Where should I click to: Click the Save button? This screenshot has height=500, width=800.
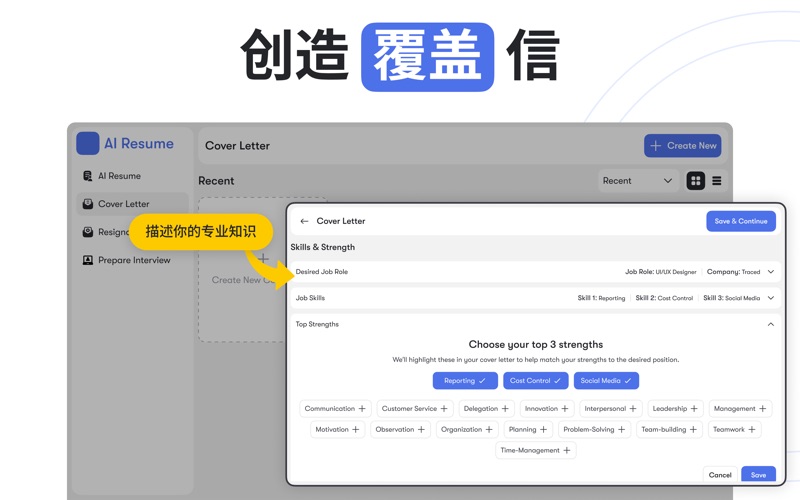coord(758,474)
